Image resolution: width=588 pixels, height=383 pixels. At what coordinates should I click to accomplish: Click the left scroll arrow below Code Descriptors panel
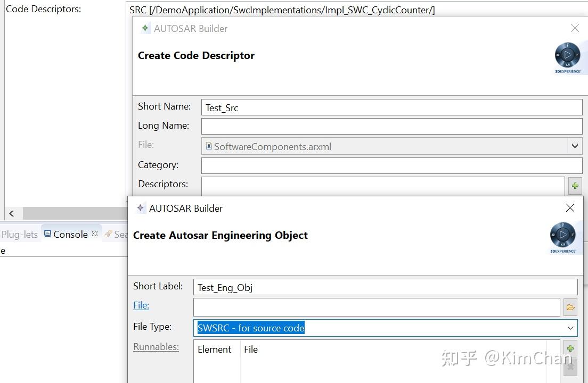[12, 213]
